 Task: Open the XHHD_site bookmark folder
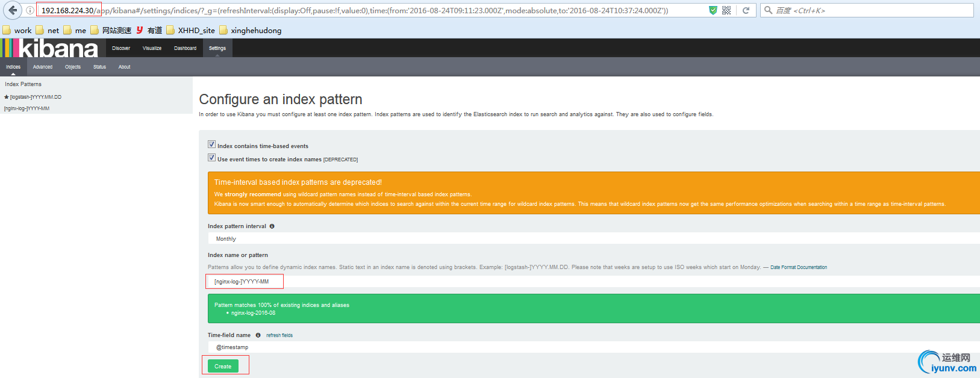pos(190,30)
